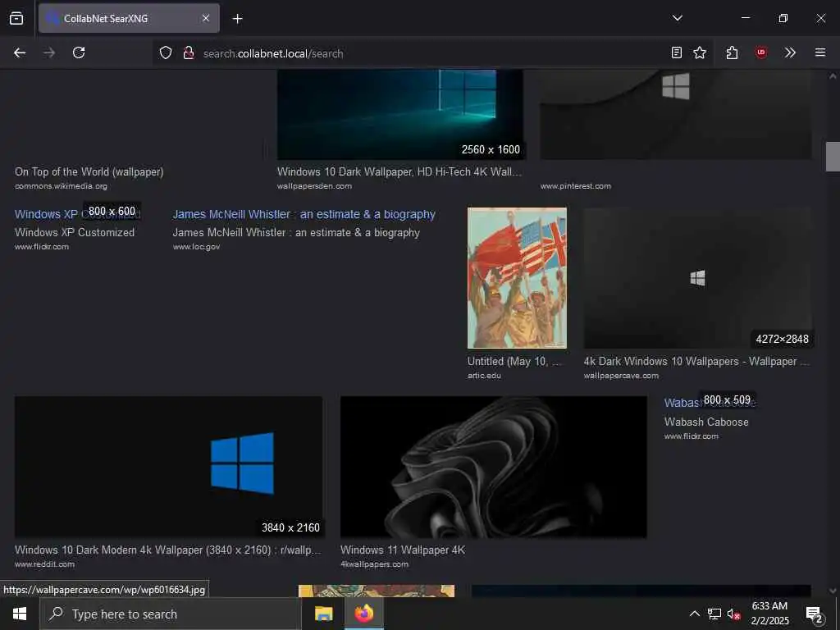
Task: Select blue Windows logo 3840 x 2160 thumbnail
Action: (x=169, y=467)
